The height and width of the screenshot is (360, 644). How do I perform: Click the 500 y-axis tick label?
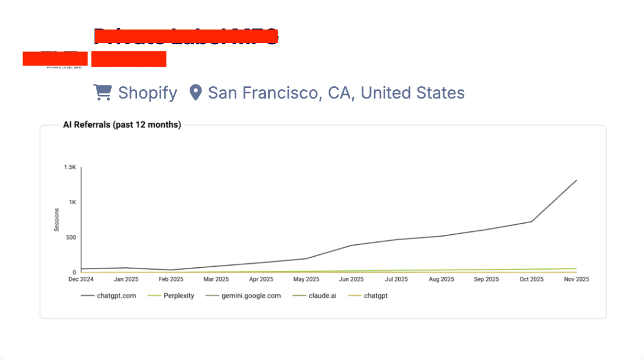click(71, 238)
